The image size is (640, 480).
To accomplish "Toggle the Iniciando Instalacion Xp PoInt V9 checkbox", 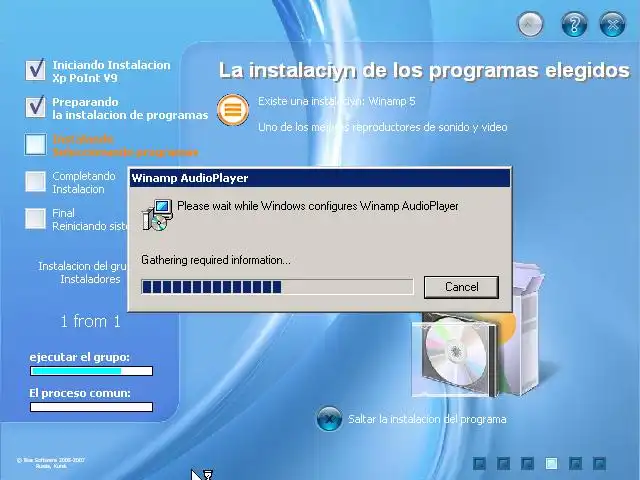I will click(x=36, y=70).
